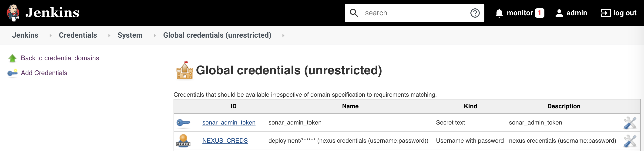This screenshot has height=151, width=644.
Task: Click the castle icon by page heading
Action: (184, 70)
